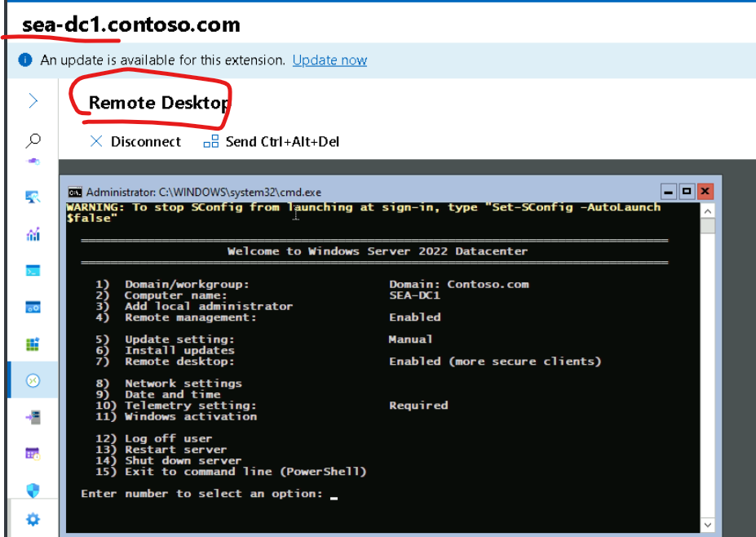Viewport: 756px width, 537px height.
Task: Click 'Telemetry setting:' option 10 text
Action: click(191, 406)
